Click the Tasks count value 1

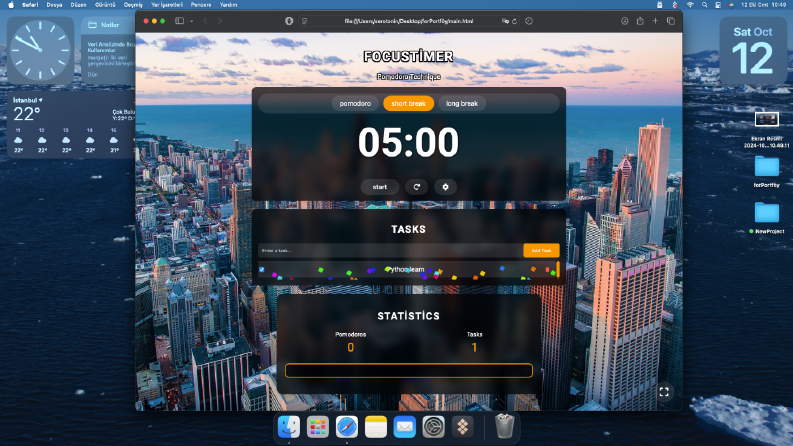click(x=474, y=347)
